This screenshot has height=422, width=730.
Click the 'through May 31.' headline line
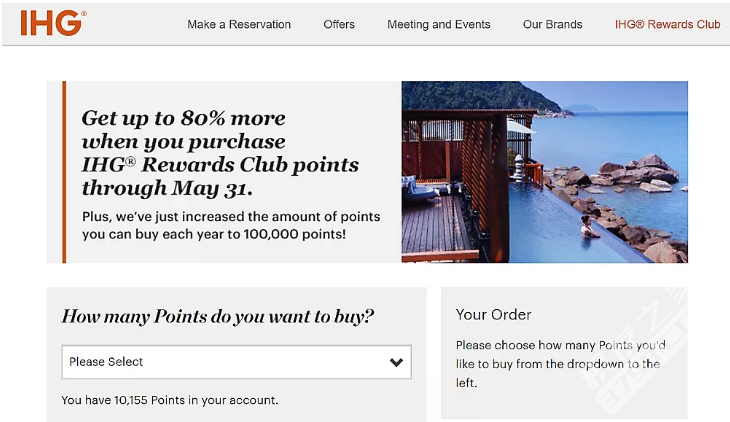167,188
